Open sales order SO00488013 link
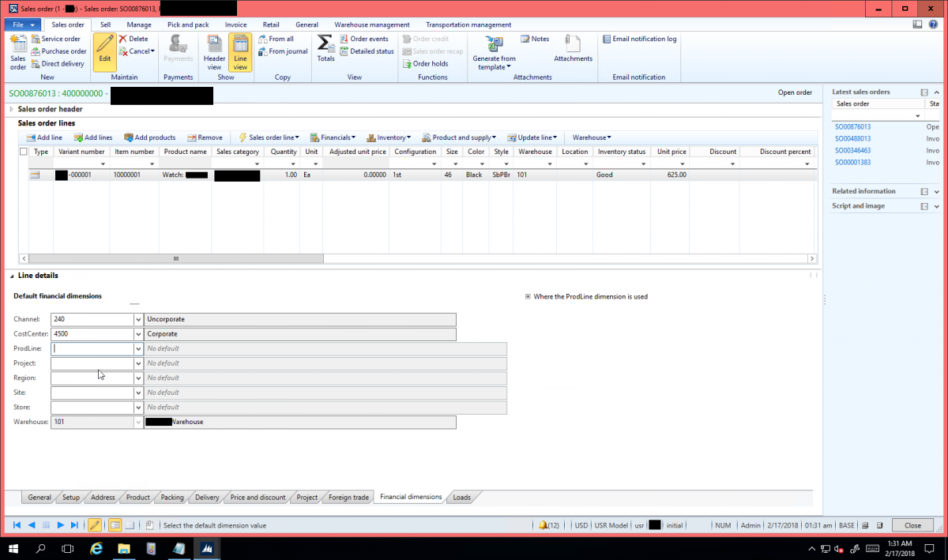 click(853, 138)
